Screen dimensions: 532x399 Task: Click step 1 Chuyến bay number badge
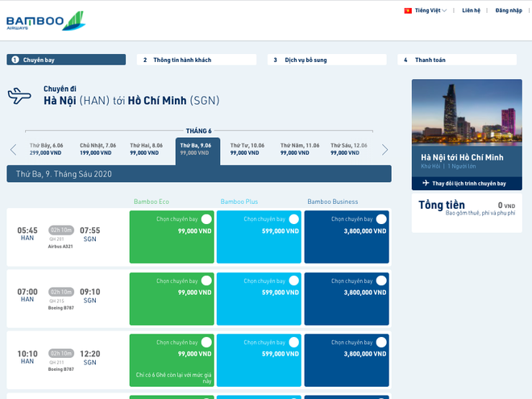coord(15,60)
